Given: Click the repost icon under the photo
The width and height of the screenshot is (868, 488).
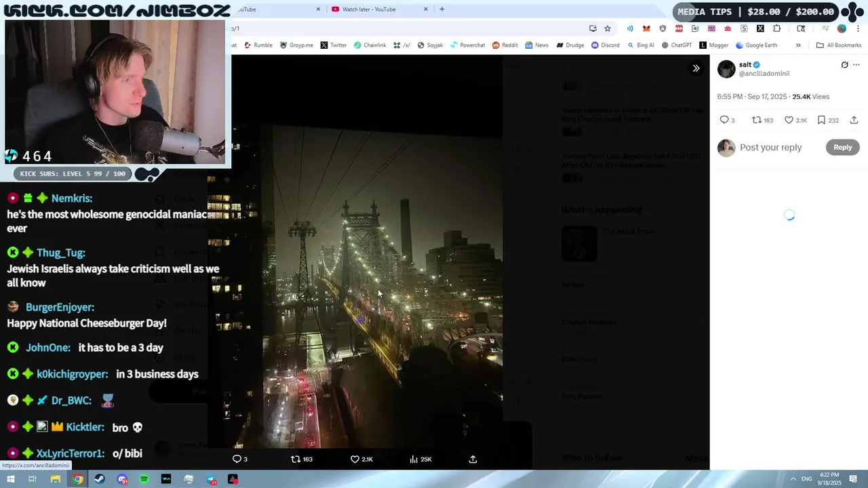Looking at the screenshot, I should (x=296, y=459).
